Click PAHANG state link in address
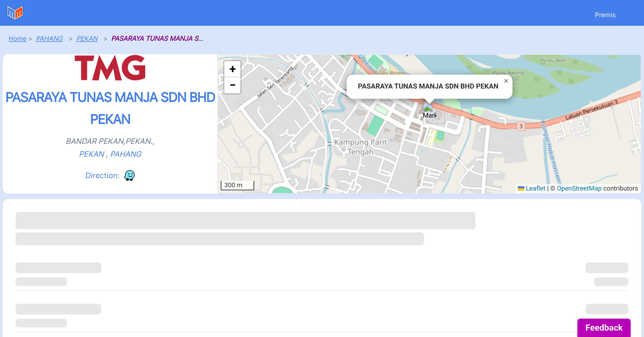Screen dimensions: 644x337 coord(126,154)
